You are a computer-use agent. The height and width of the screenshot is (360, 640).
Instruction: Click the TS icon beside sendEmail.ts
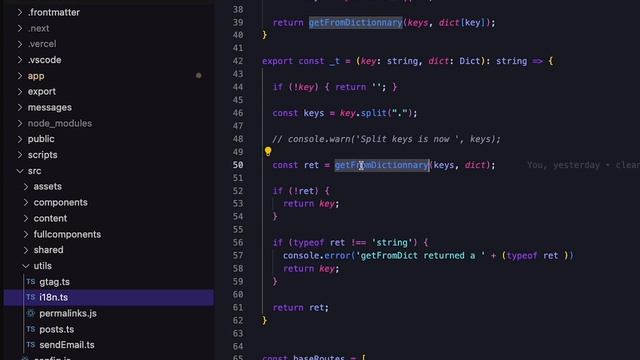point(31,345)
